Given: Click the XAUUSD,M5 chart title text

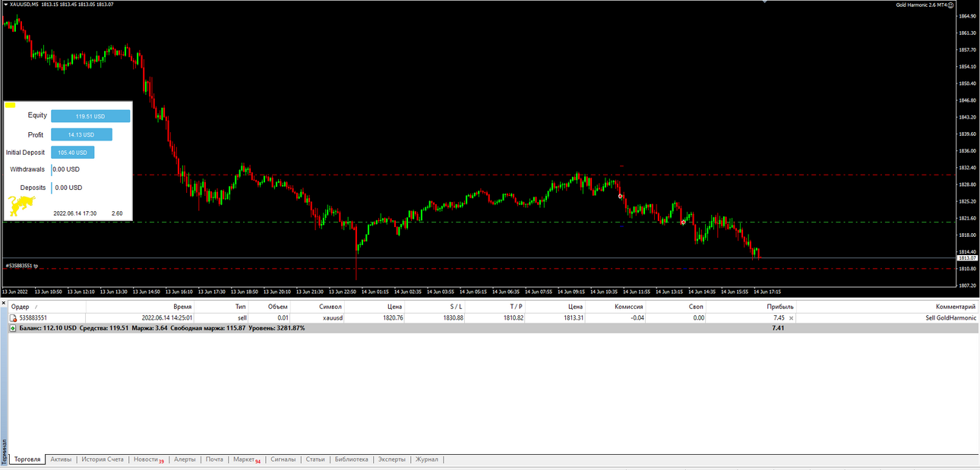Looking at the screenshot, I should point(24,5).
